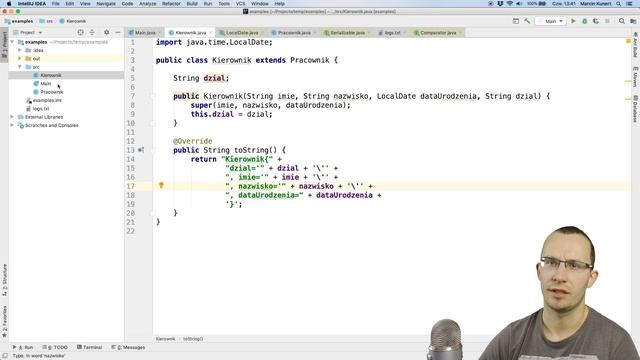Image resolution: width=640 pixels, height=360 pixels.
Task: Click the override gutter icon on line 13
Action: click(x=141, y=150)
